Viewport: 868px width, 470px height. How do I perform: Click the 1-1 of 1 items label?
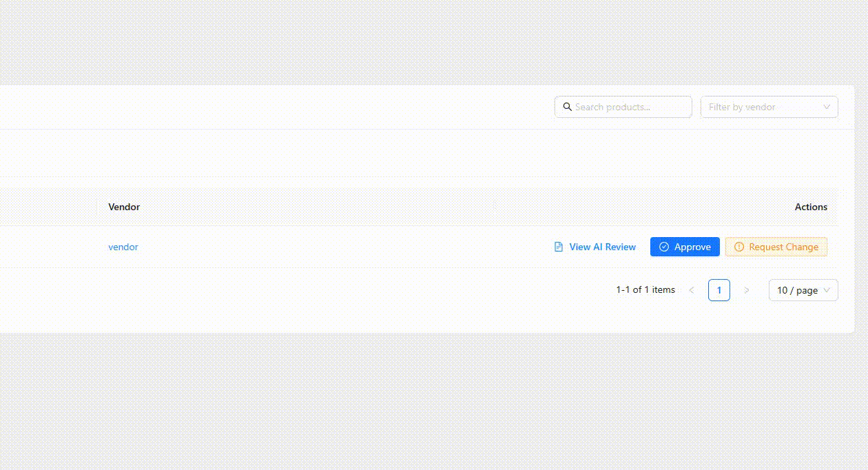(x=645, y=290)
